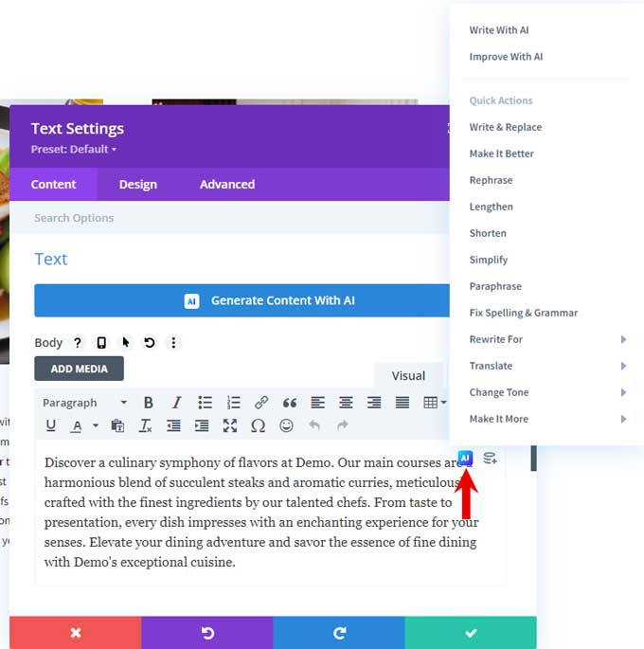Switch to the Content tab
The image size is (644, 649).
(x=53, y=184)
